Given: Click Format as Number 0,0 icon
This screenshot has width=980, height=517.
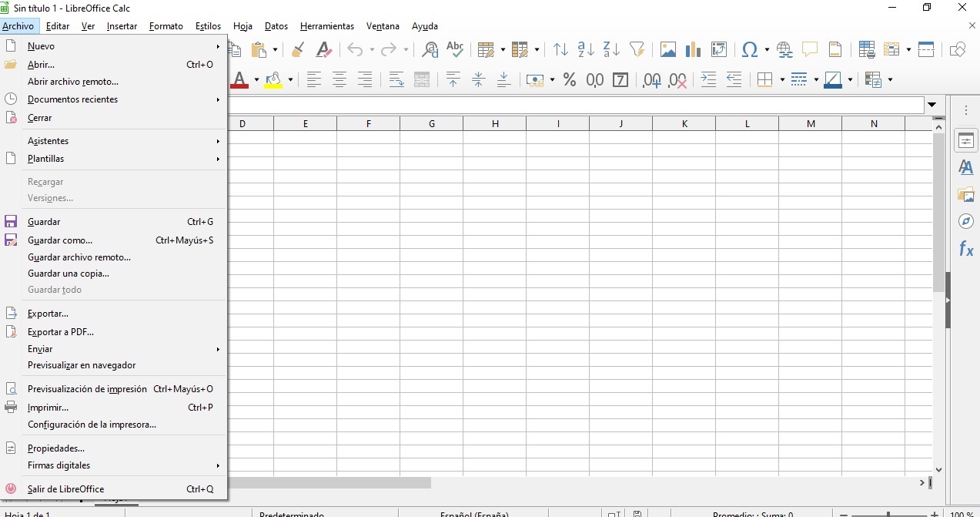Looking at the screenshot, I should pos(595,79).
